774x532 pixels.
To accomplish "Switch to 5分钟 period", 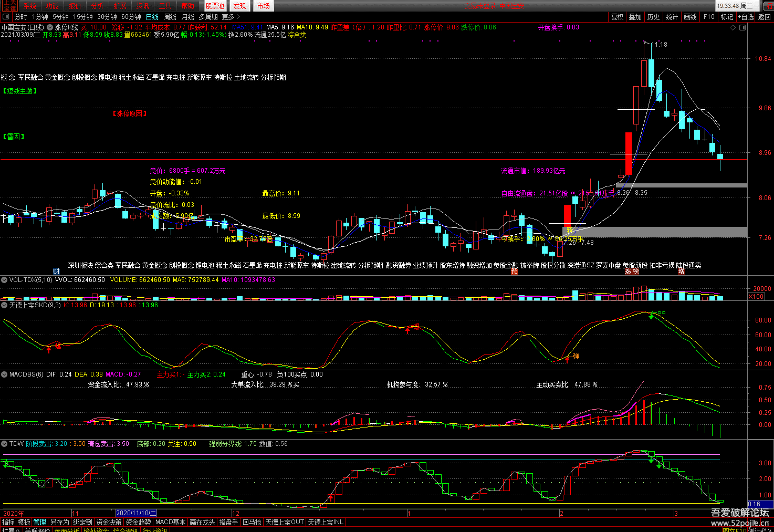I will tap(60, 17).
